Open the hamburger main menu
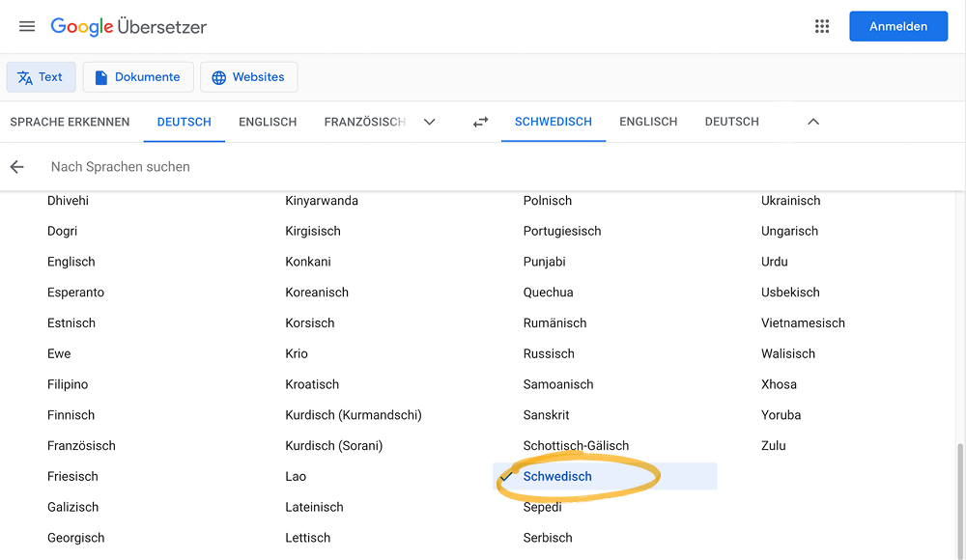Screen dimensions: 966x560 [26, 26]
